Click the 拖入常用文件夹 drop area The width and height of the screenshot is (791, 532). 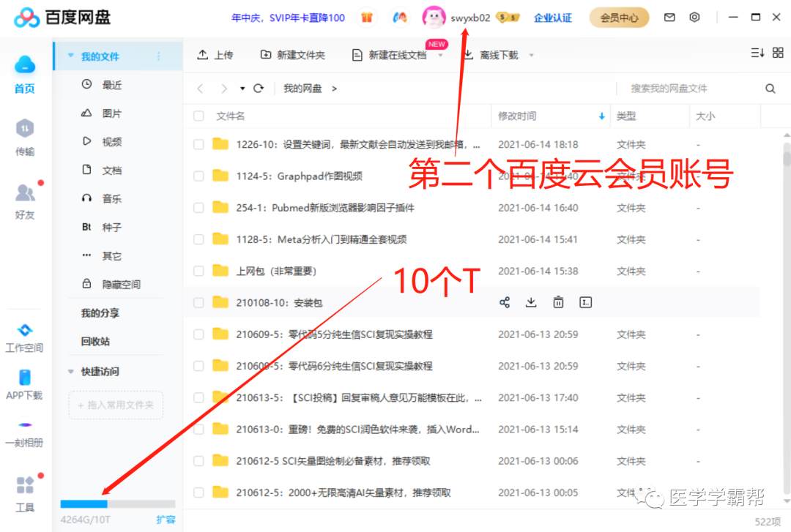pyautogui.click(x=116, y=405)
